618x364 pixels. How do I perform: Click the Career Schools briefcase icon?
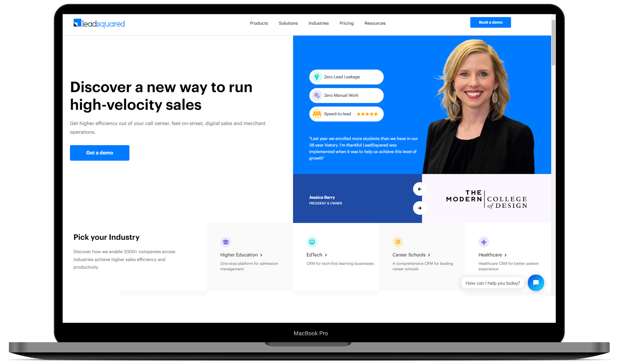click(x=397, y=241)
